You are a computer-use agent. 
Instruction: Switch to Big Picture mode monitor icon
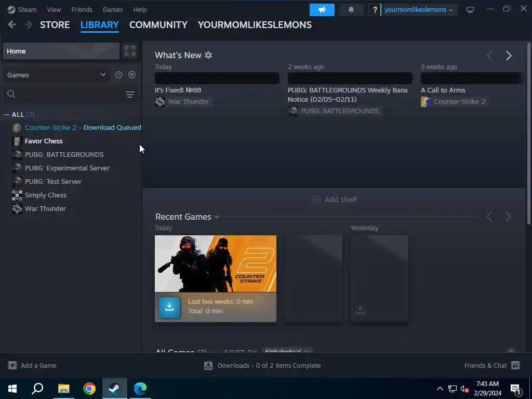point(470,10)
